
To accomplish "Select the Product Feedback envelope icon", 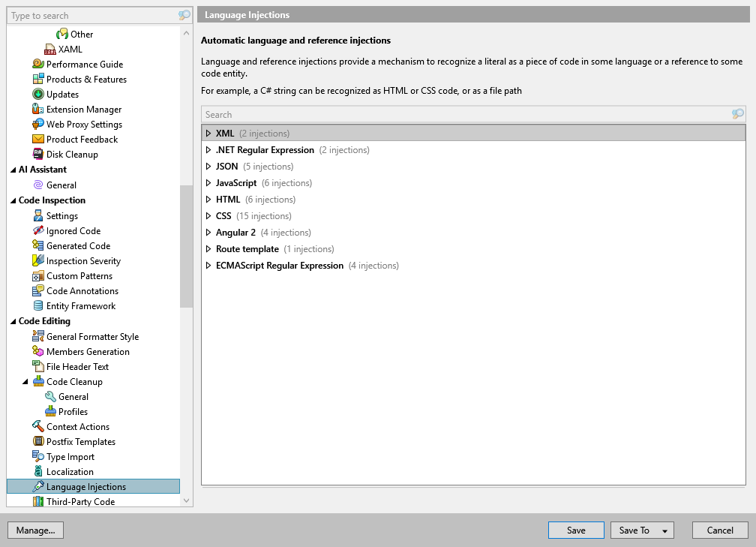I will [37, 139].
